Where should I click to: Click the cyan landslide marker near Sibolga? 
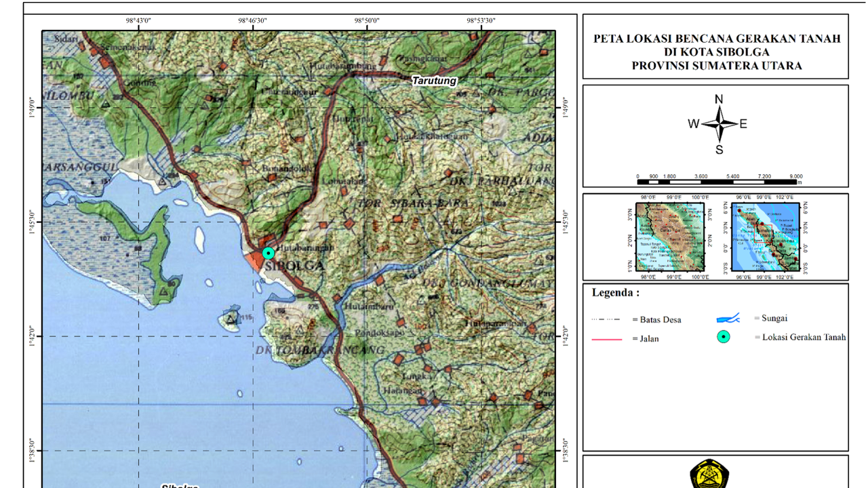pos(269,253)
